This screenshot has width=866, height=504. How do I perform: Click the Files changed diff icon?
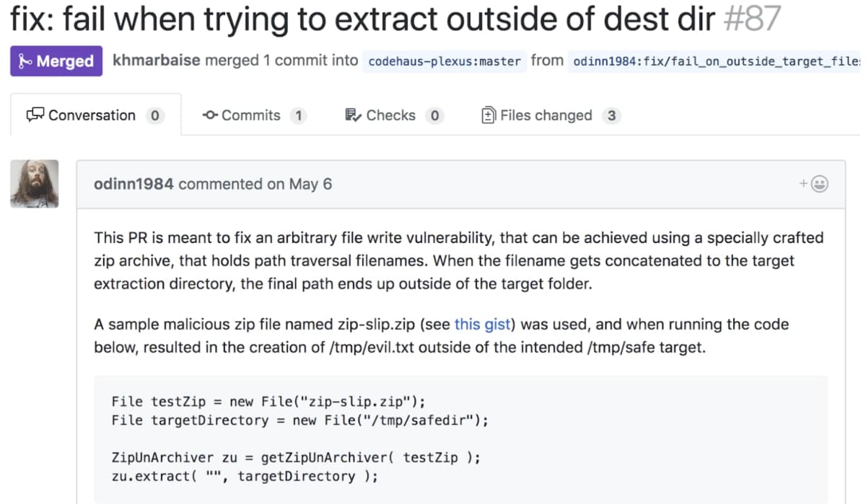(x=489, y=115)
